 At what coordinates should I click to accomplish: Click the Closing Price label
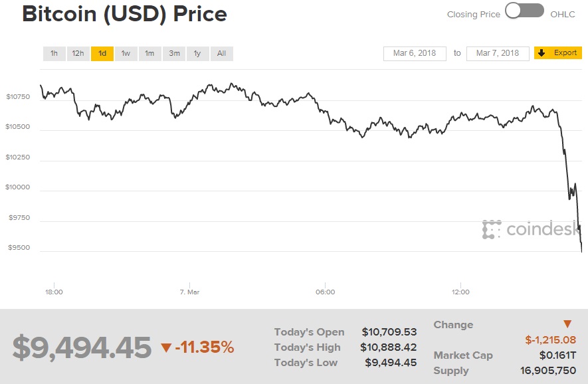click(x=473, y=14)
